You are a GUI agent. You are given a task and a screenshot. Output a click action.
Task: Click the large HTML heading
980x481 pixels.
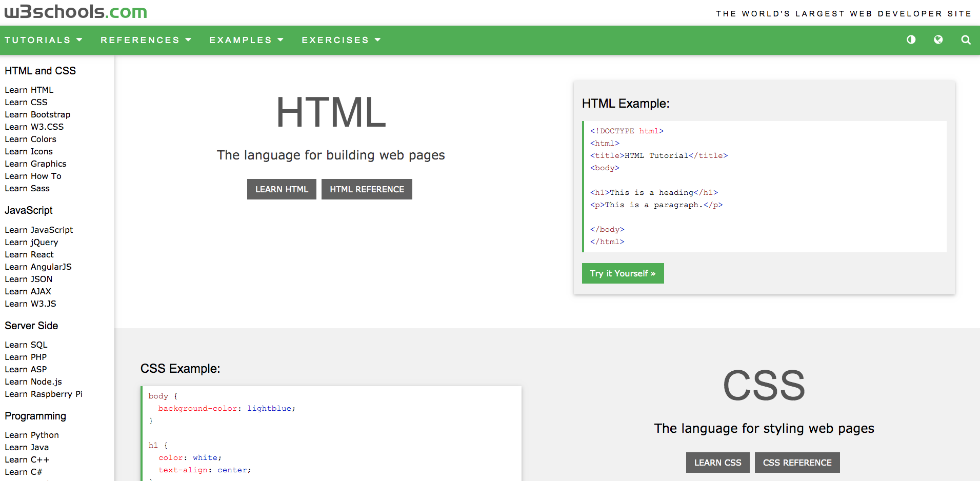coord(331,112)
